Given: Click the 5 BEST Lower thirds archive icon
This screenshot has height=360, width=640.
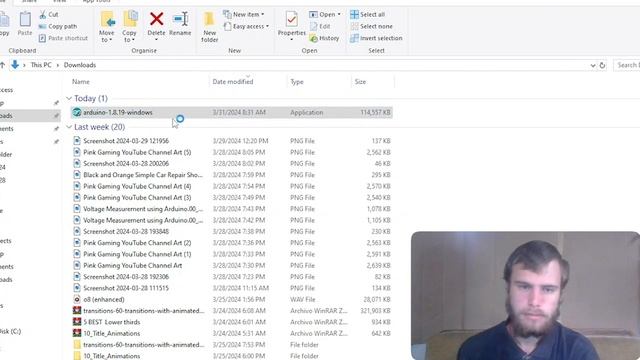Looking at the screenshot, I should pos(77,322).
